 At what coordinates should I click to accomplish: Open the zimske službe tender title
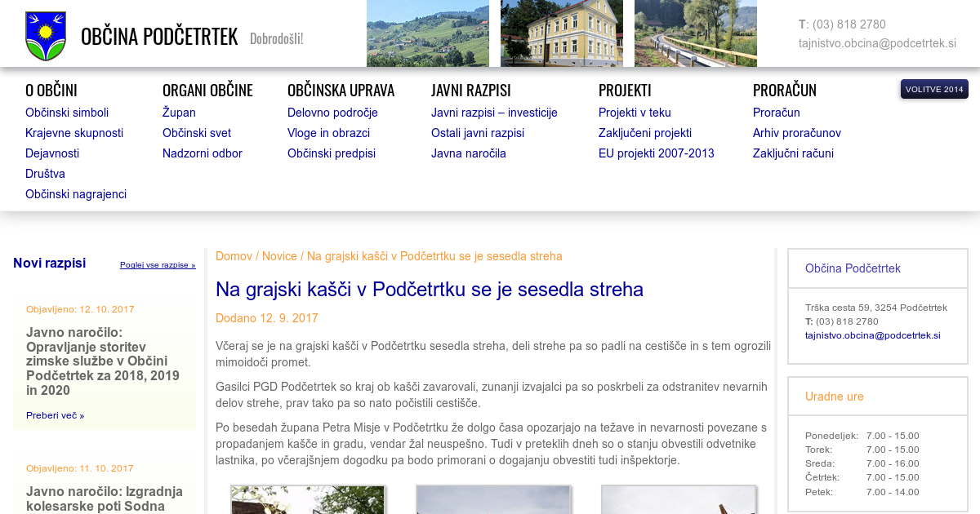click(102, 361)
